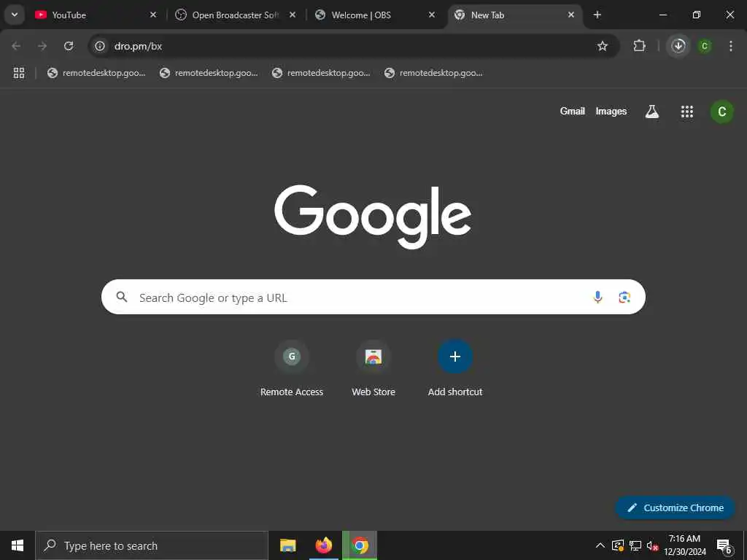The width and height of the screenshot is (747, 560).
Task: Click the address bar showing dro.pm/bx
Action: coord(354,46)
